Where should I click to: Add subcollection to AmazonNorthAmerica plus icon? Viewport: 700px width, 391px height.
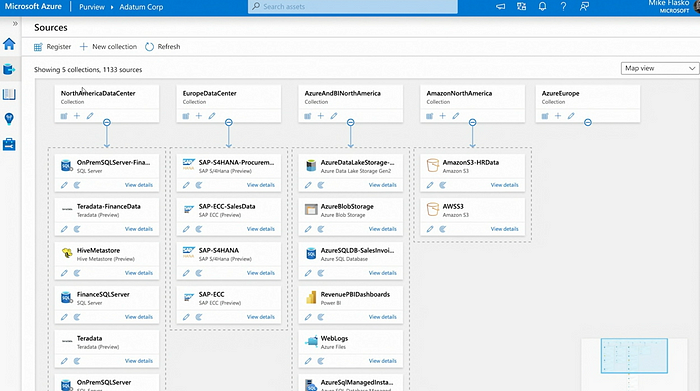pyautogui.click(x=442, y=116)
